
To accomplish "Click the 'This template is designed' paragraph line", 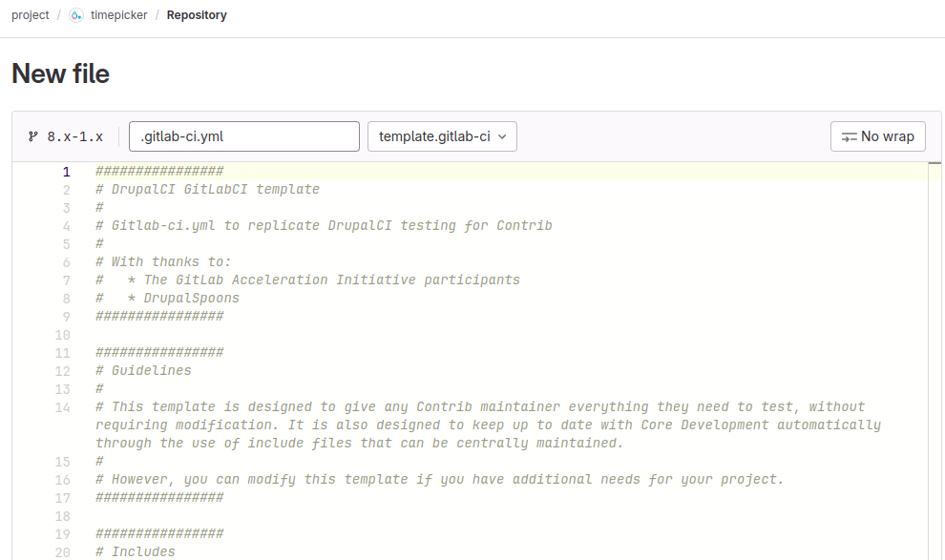I will point(488,425).
